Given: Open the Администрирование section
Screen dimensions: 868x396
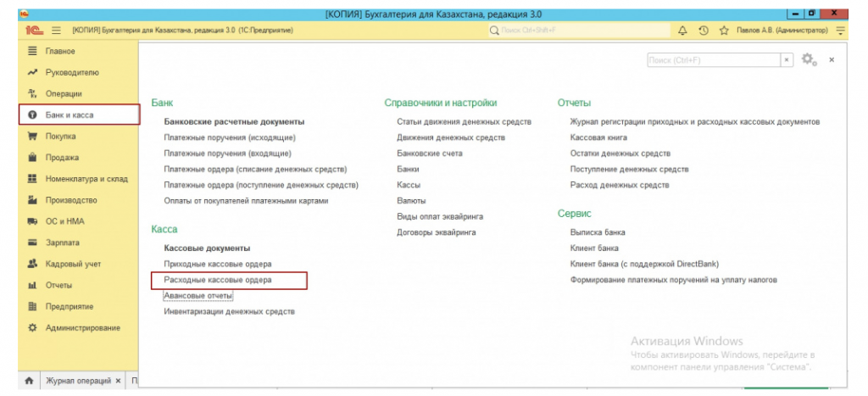Looking at the screenshot, I should point(79,328).
